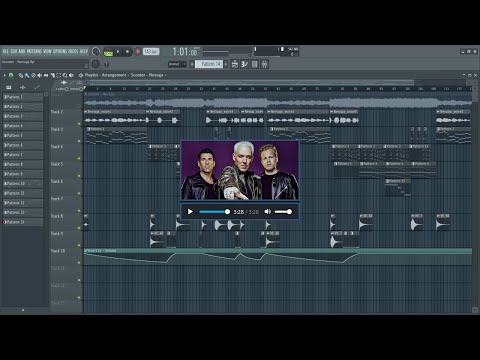480x360 pixels.
Task: Mute Track 7 with its green dot
Action: 79,211
